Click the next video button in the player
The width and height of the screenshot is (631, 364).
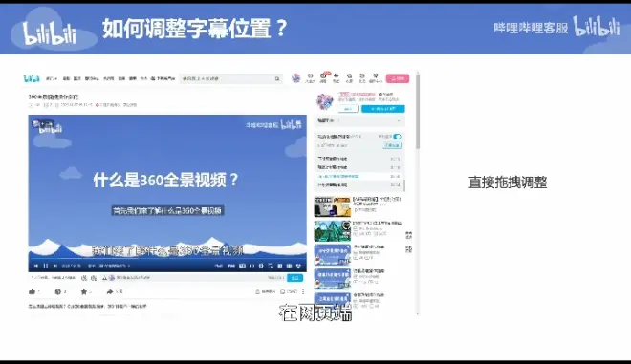click(x=55, y=266)
